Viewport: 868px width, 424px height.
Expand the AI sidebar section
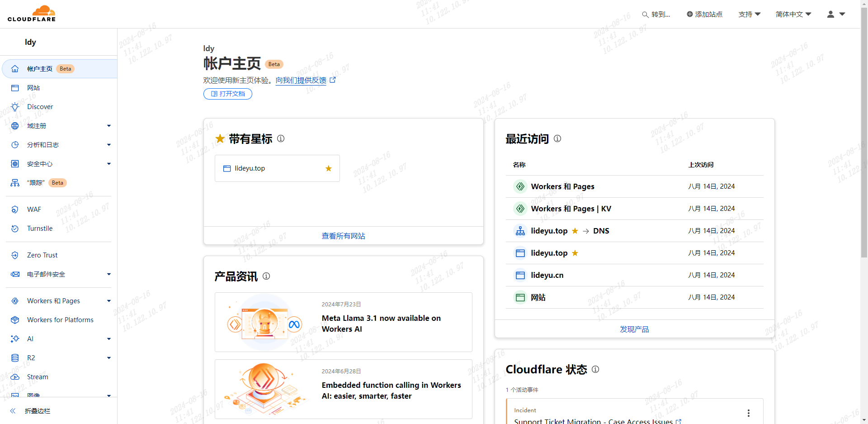pyautogui.click(x=109, y=339)
